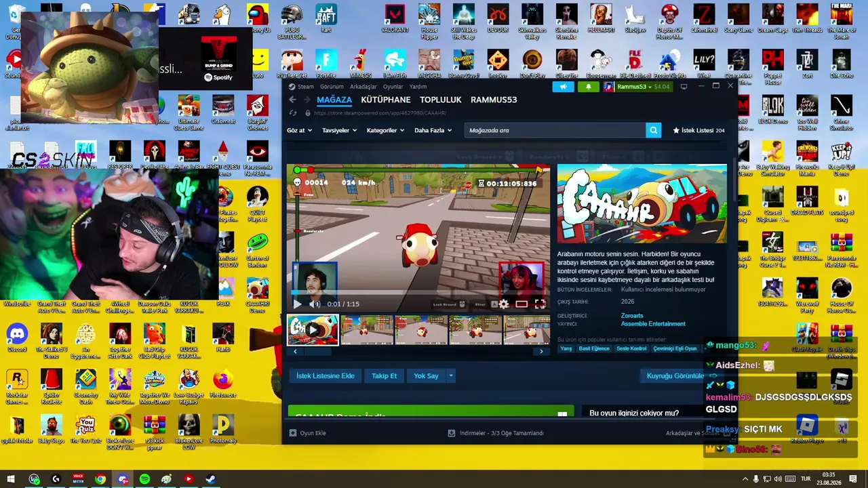This screenshot has height=488, width=868.
Task: Toggle theater mode on the trailer player
Action: click(x=521, y=304)
